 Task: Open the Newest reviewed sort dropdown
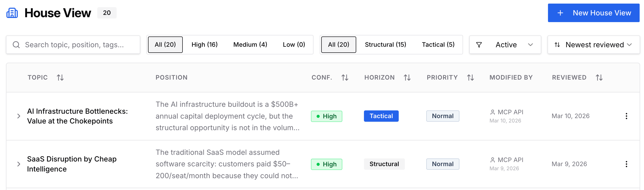coord(594,45)
